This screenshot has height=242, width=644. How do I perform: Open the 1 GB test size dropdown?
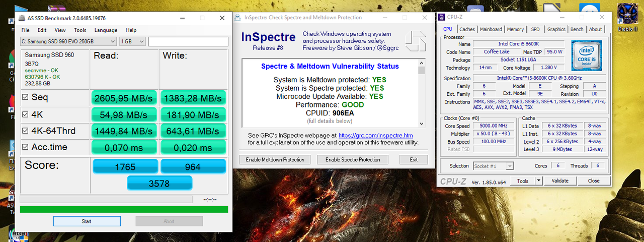point(133,41)
